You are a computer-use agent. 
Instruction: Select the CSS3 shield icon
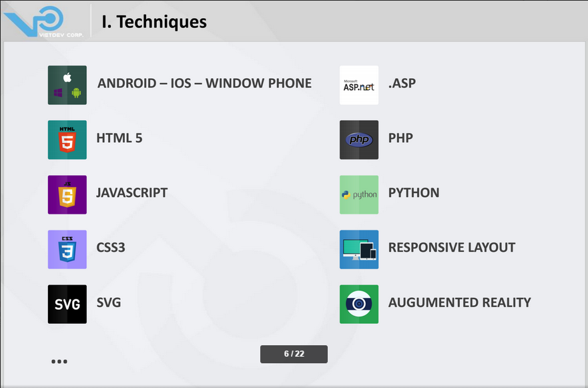click(x=67, y=249)
